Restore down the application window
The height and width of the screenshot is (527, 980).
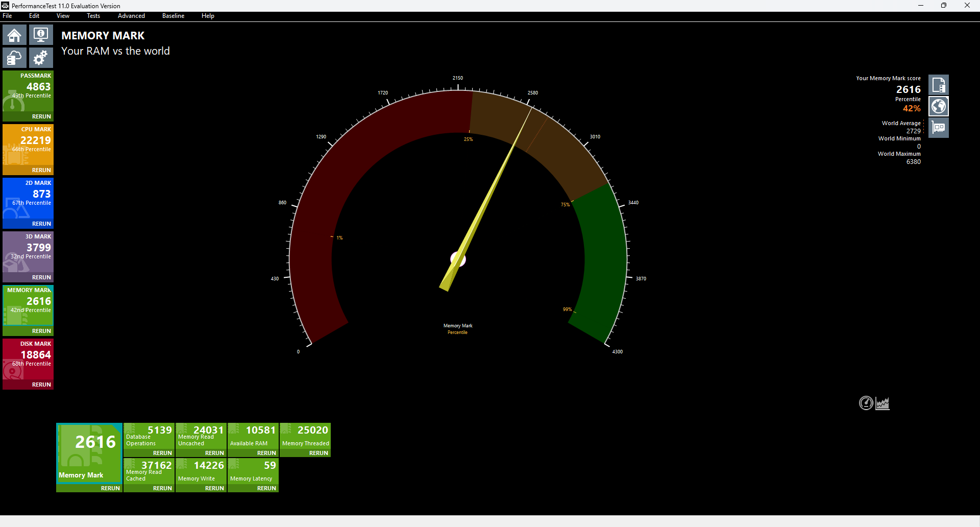click(x=944, y=6)
